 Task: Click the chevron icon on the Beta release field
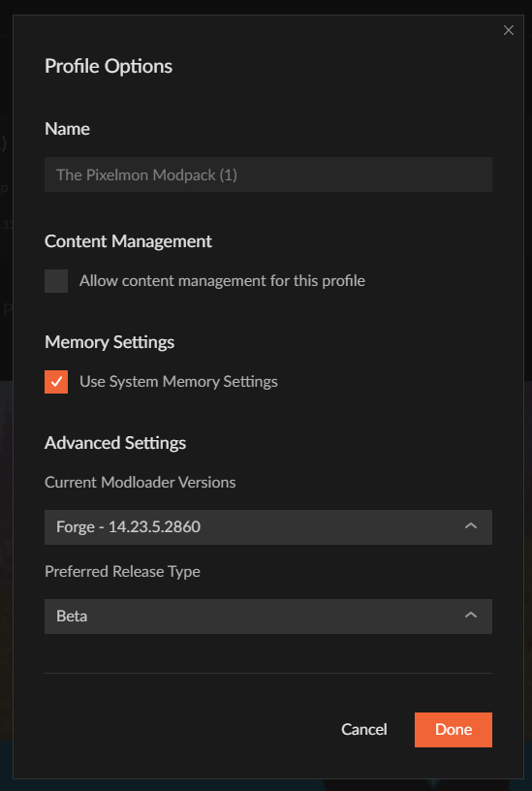pyautogui.click(x=471, y=616)
